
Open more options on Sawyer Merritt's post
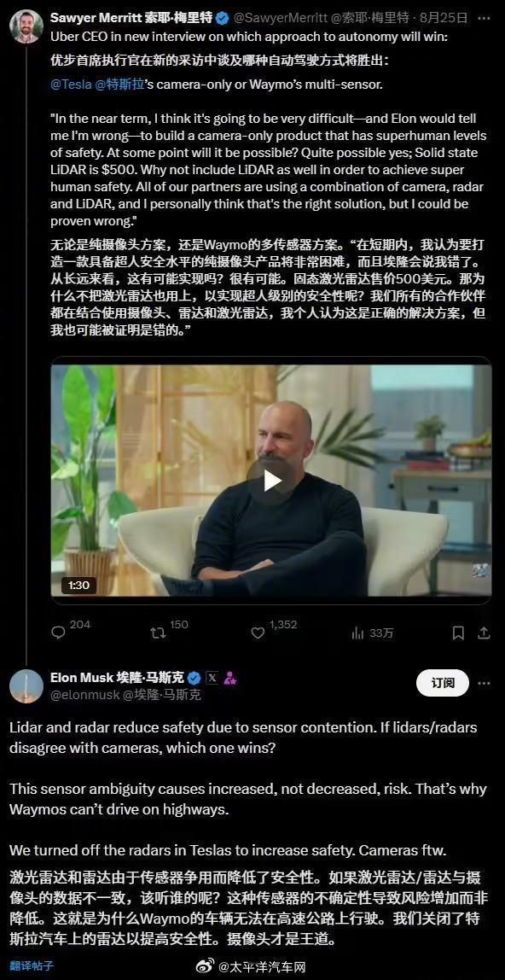[x=484, y=17]
